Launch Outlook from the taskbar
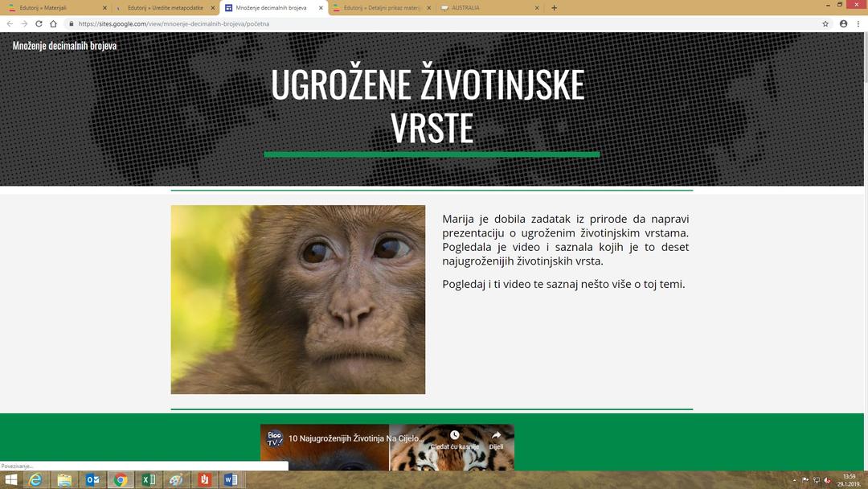Screen dimensions: 868x489 92,480
